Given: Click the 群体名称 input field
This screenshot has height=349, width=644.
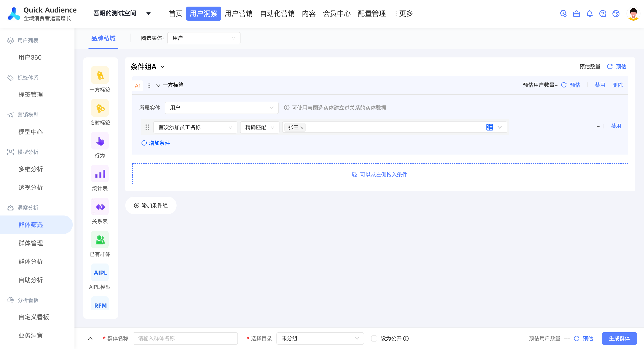Looking at the screenshot, I should point(185,338).
